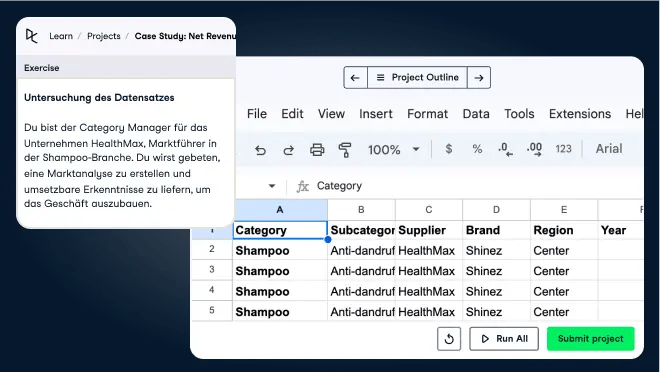The height and width of the screenshot is (372, 660).
Task: Click Shinez cell in row 3
Action: (496, 271)
